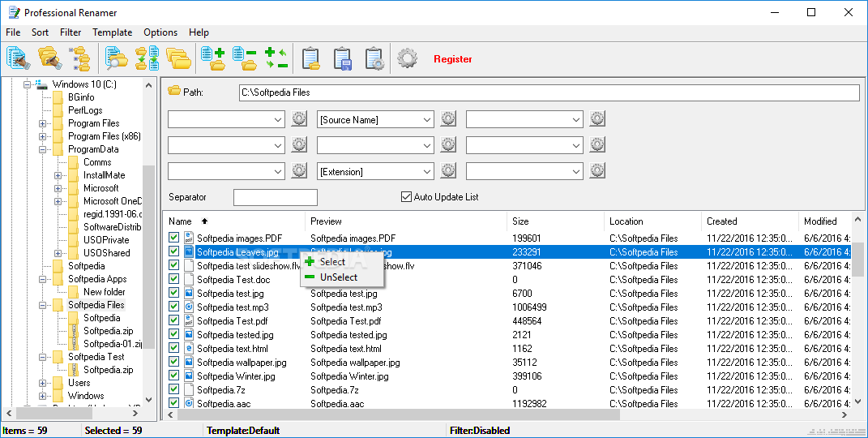Click the large gear options toolbar icon

click(408, 58)
